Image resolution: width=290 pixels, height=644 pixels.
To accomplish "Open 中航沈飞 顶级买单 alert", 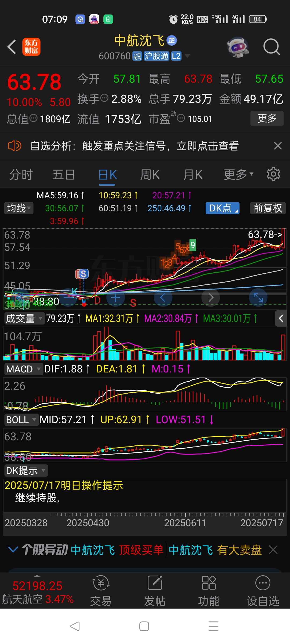I will click(117, 550).
